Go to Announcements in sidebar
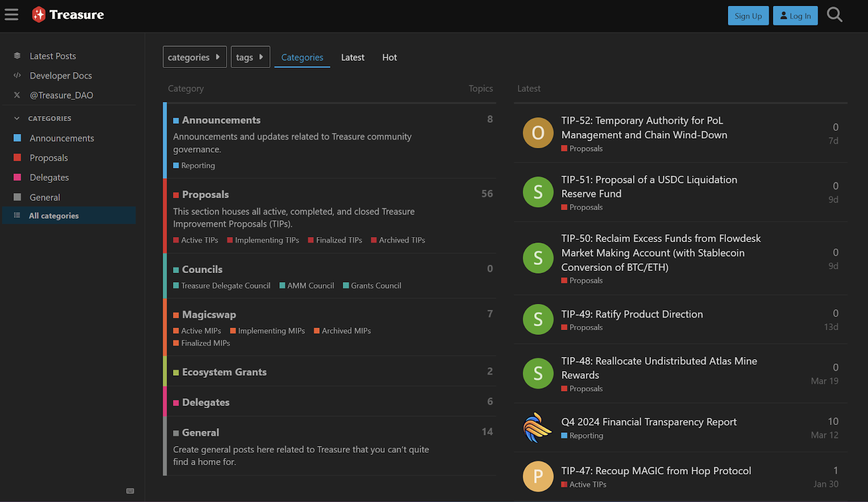This screenshot has width=868, height=502. 62,138
